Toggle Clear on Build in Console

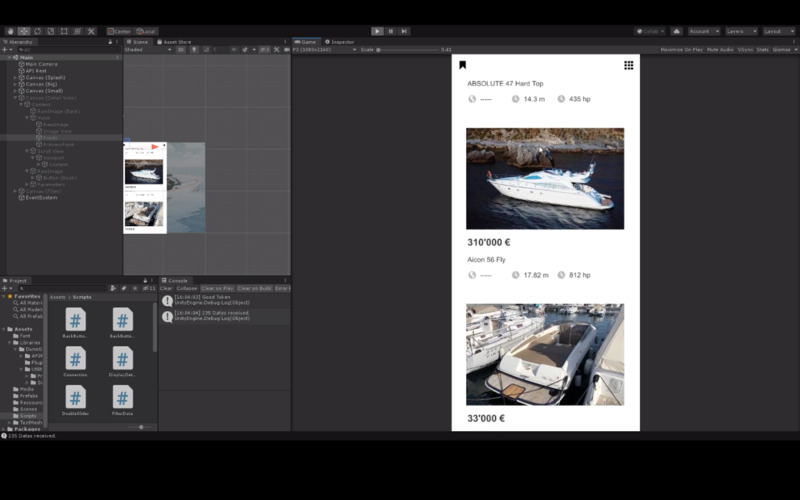coord(255,288)
